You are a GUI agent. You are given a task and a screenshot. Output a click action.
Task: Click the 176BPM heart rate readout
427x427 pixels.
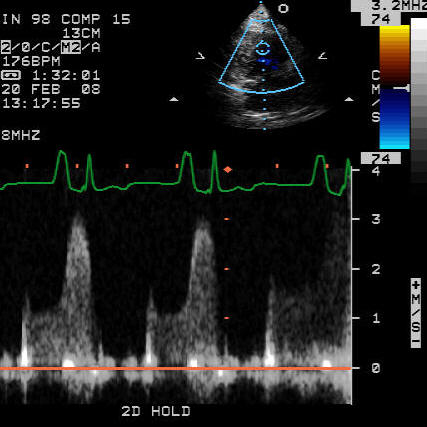(x=31, y=61)
